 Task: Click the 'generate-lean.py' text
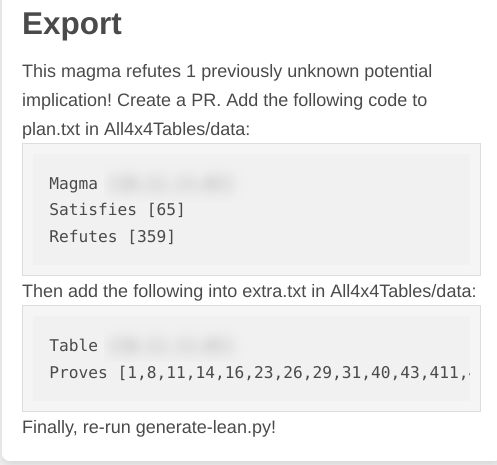203,427
